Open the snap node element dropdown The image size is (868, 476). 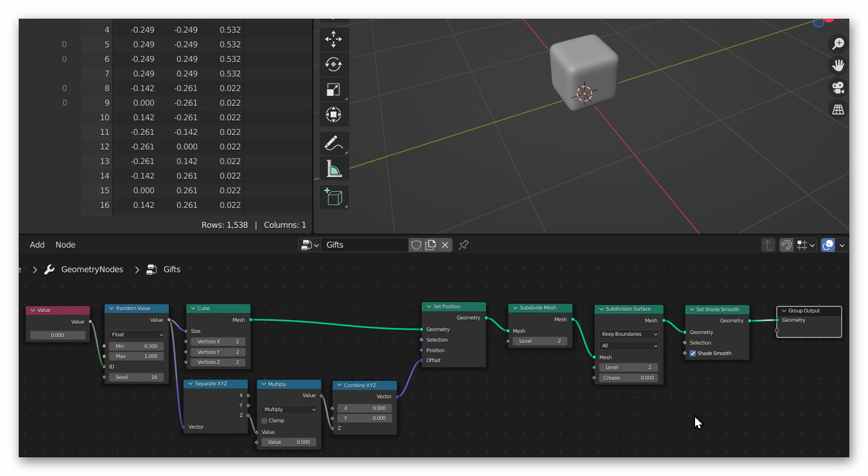pos(806,245)
